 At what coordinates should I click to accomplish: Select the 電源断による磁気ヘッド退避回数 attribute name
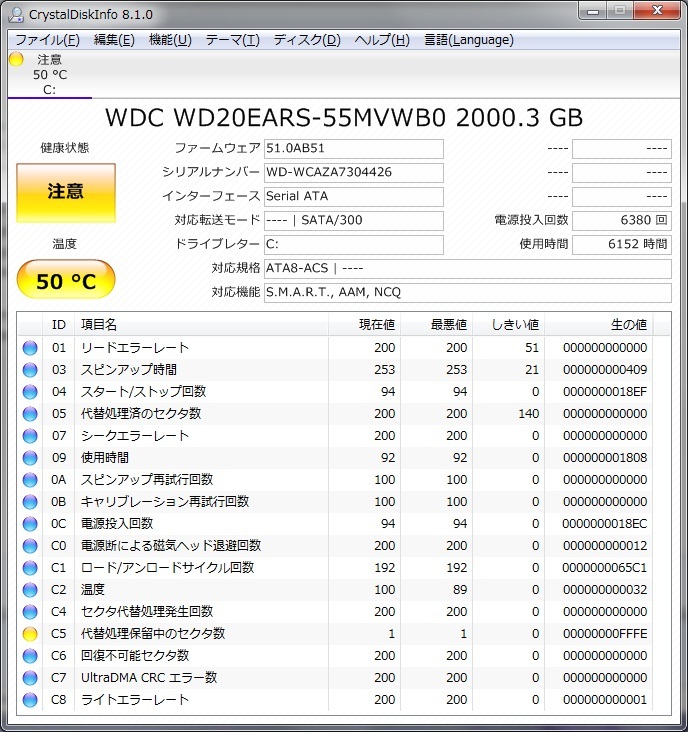(x=171, y=546)
